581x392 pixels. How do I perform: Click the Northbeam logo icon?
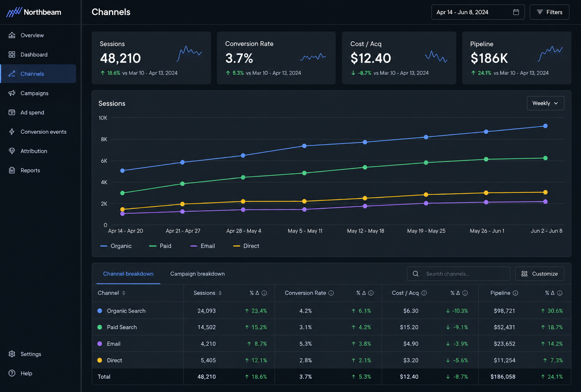click(14, 12)
